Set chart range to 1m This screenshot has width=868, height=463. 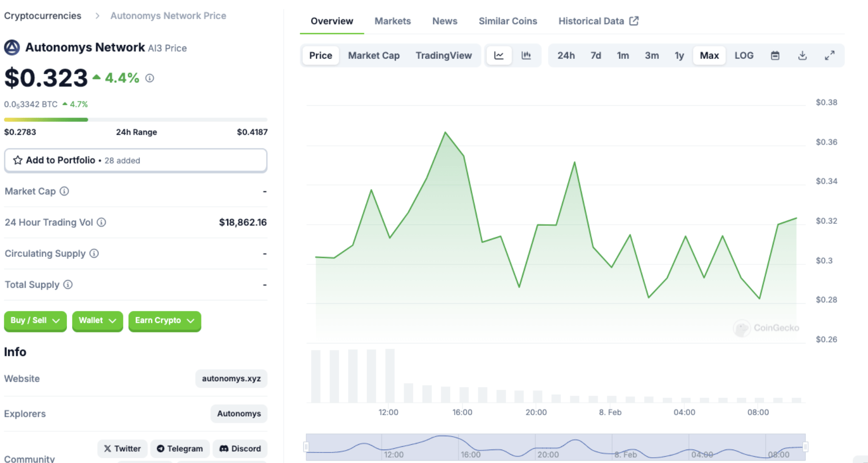(x=623, y=55)
